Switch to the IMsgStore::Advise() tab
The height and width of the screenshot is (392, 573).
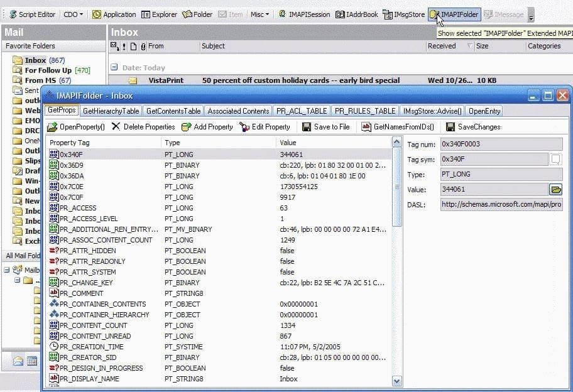click(x=432, y=111)
